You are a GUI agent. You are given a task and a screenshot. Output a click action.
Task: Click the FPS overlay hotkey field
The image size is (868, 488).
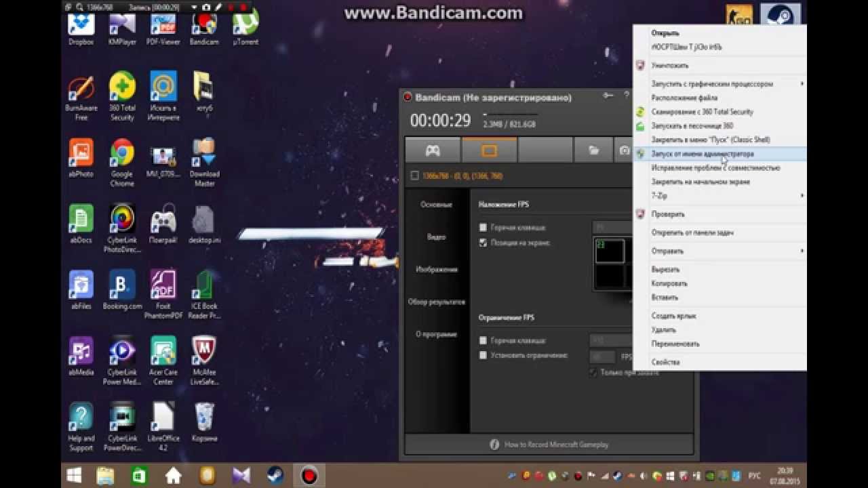(612, 228)
